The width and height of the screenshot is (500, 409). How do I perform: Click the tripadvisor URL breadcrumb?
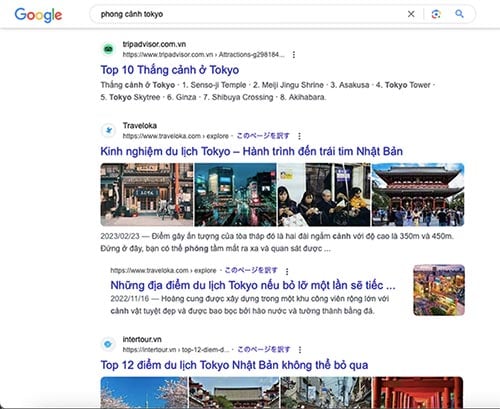pyautogui.click(x=203, y=55)
